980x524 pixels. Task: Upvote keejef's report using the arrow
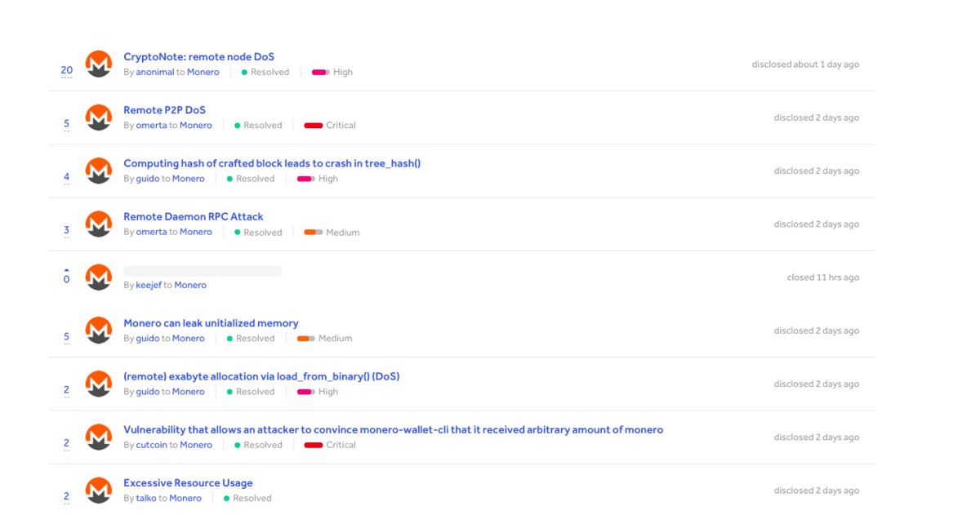(67, 270)
